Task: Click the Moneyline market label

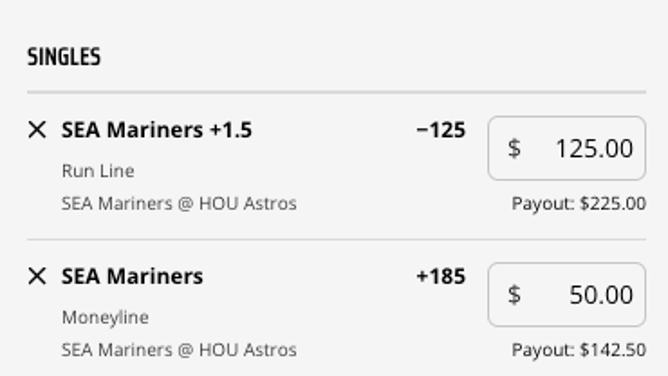Action: (105, 318)
